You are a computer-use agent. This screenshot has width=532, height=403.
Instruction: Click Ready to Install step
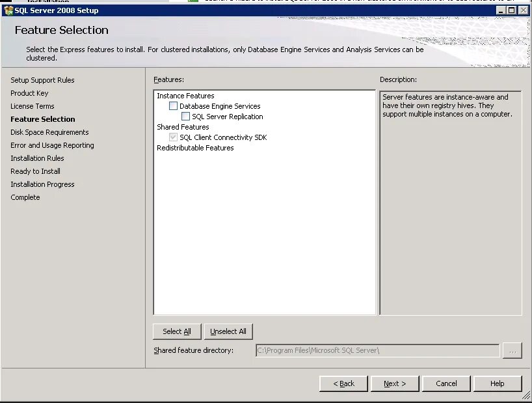click(x=35, y=171)
